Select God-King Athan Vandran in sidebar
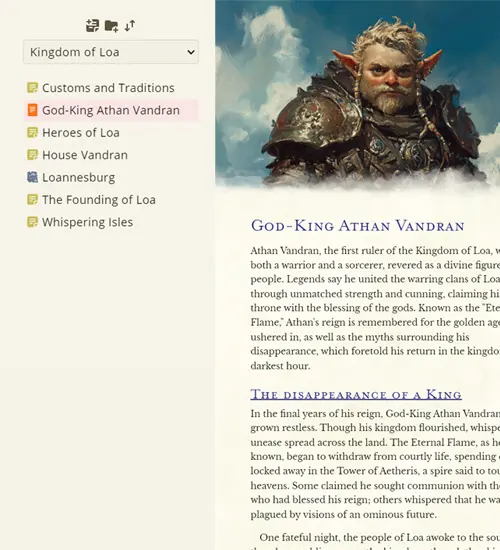The width and height of the screenshot is (500, 550). point(111,110)
